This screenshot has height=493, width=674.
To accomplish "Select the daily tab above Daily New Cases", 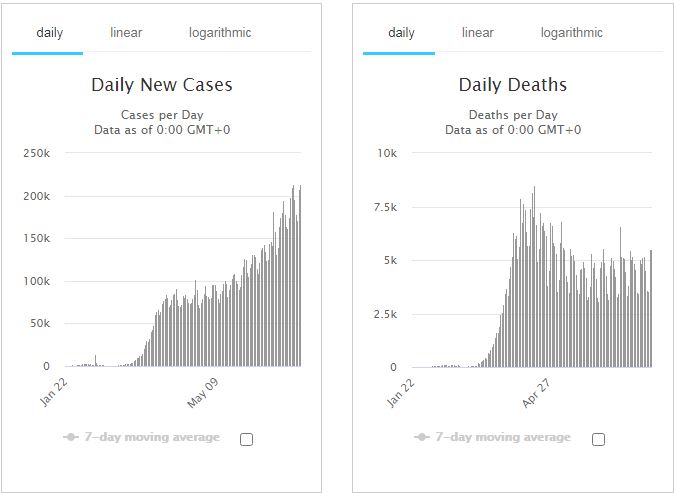I will point(49,33).
